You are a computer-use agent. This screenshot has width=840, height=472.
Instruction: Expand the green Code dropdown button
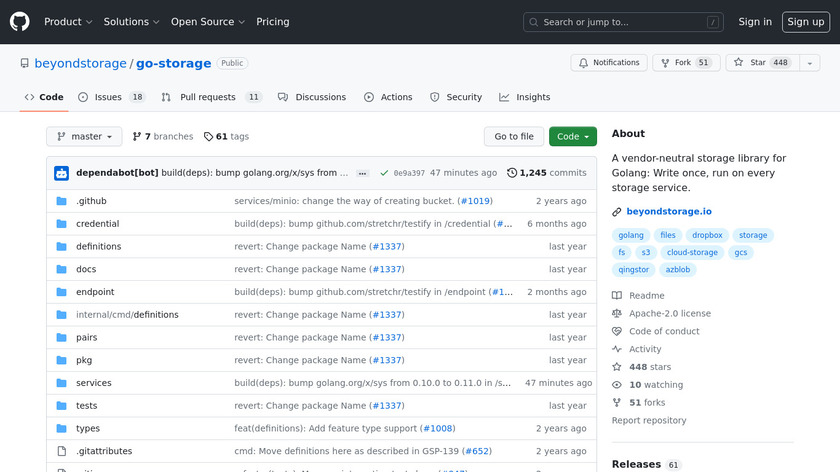pyautogui.click(x=572, y=137)
